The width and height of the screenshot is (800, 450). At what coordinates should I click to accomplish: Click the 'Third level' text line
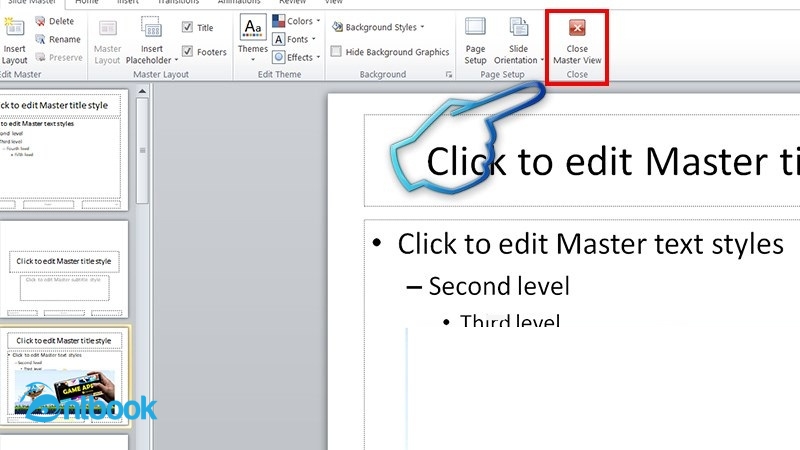(x=510, y=320)
